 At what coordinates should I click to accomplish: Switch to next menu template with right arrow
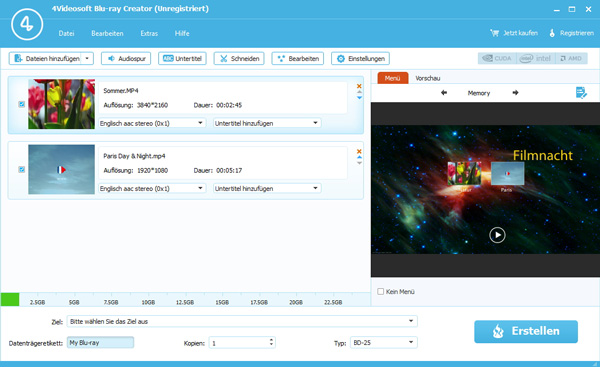(515, 93)
